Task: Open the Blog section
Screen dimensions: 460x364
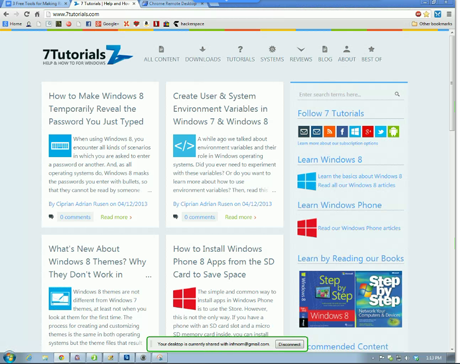Action: [325, 54]
